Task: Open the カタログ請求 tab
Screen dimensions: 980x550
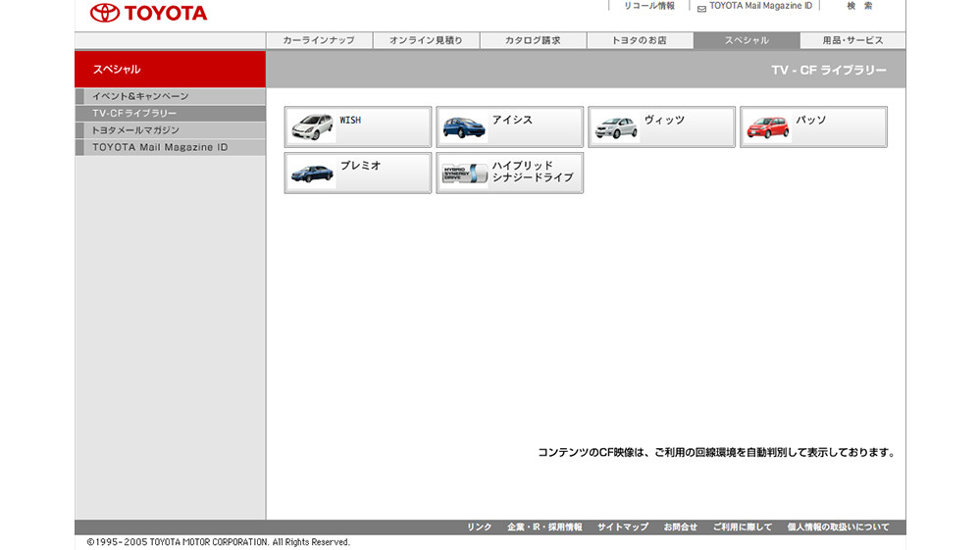Action: point(533,40)
